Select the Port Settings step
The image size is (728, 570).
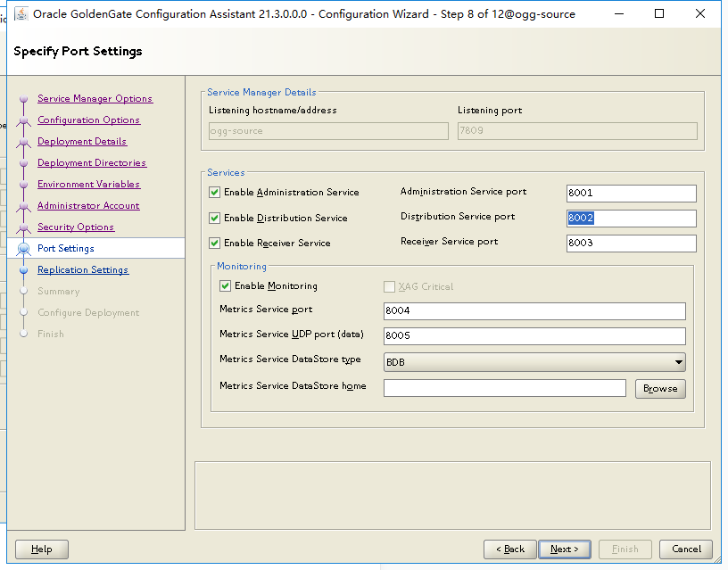point(65,248)
